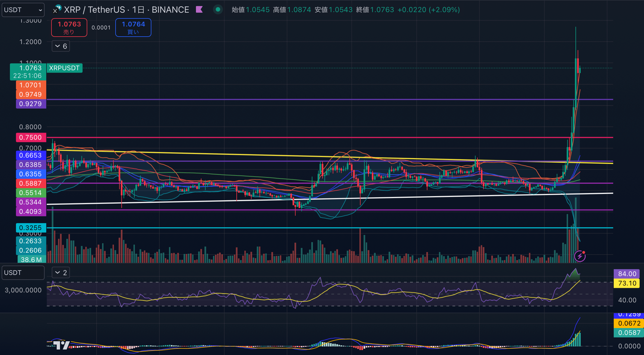This screenshot has height=355, width=644.
Task: Click the 38.6 M volume label
Action: click(x=31, y=260)
